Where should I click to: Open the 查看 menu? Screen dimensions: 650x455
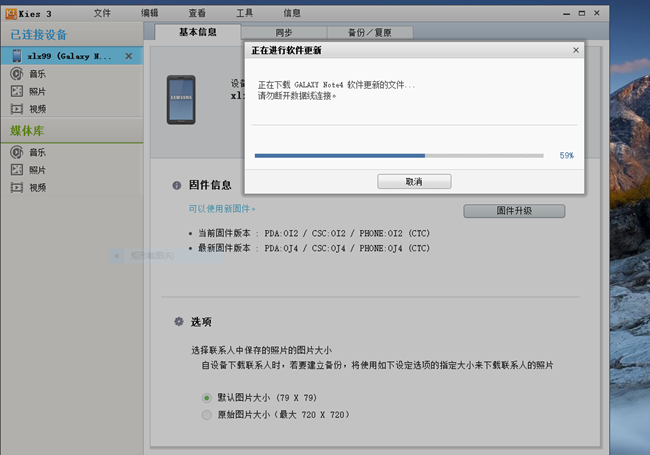[x=197, y=13]
